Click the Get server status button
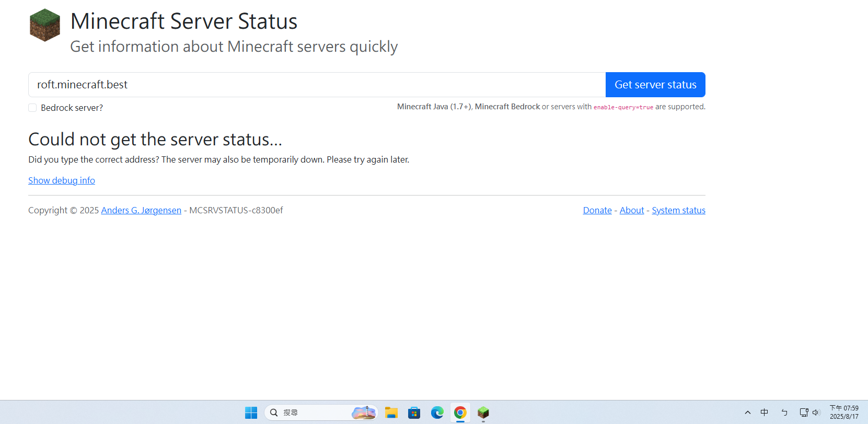Viewport: 868px width, 424px height. [655, 85]
